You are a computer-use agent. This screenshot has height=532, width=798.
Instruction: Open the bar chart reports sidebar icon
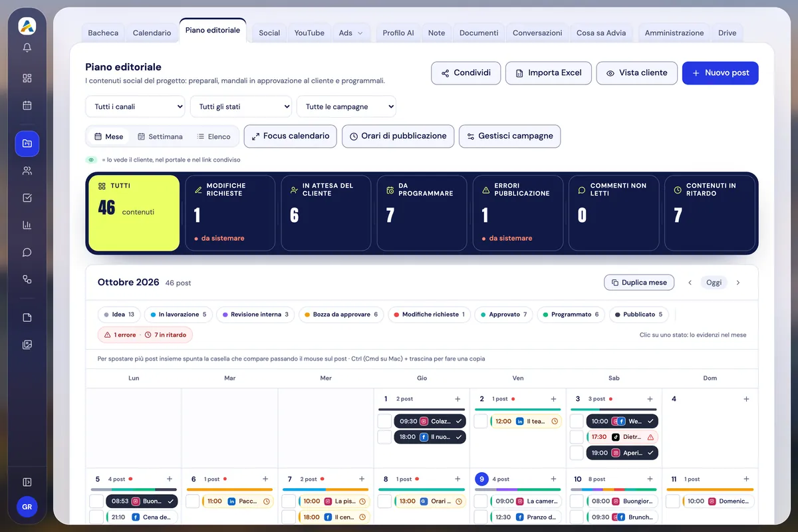coord(27,225)
